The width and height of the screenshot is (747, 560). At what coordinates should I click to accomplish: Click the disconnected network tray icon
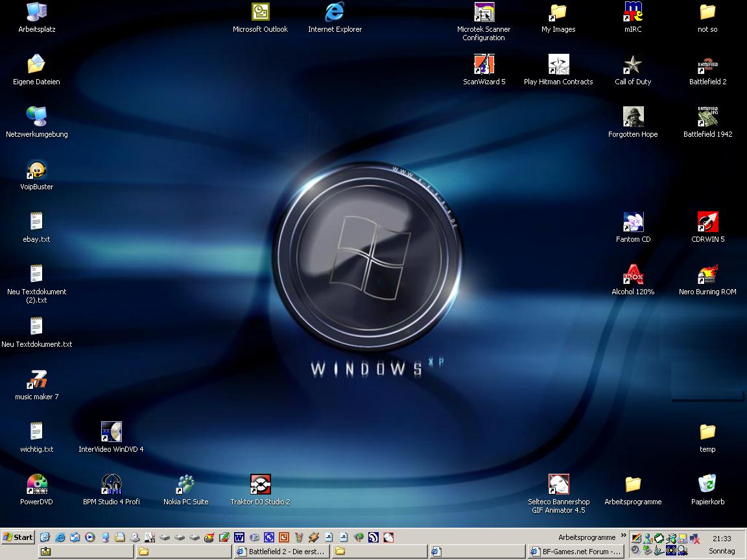point(694,539)
